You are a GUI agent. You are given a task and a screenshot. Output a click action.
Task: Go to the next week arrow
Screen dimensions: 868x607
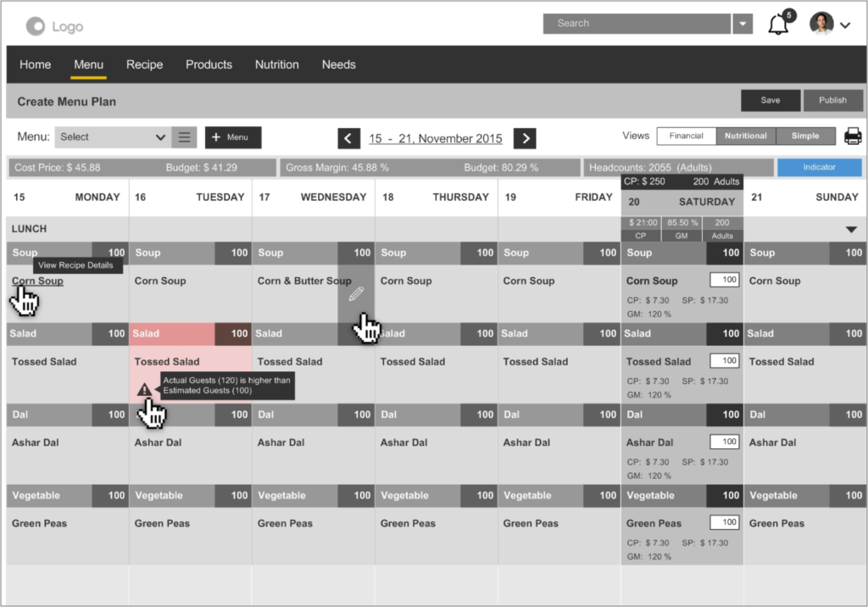click(x=526, y=138)
